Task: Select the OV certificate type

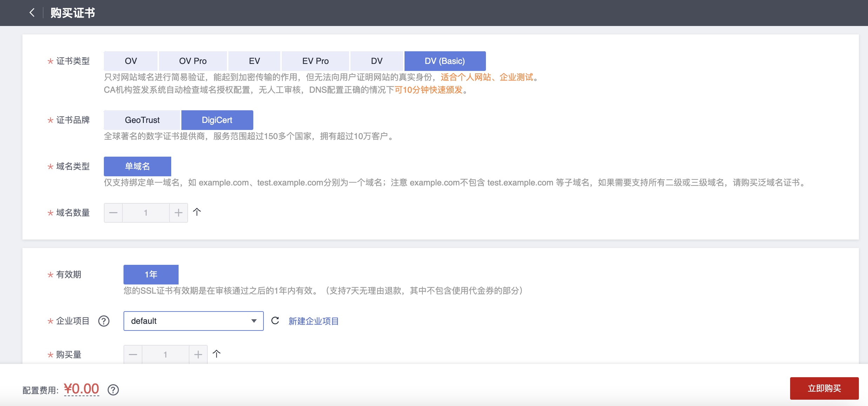Action: tap(130, 61)
